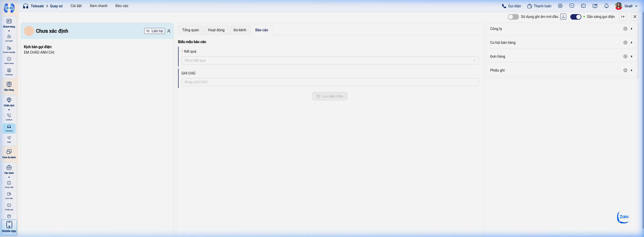The width and height of the screenshot is (644, 237).
Task: Open Thanh toán in top bar
Action: pos(539,6)
